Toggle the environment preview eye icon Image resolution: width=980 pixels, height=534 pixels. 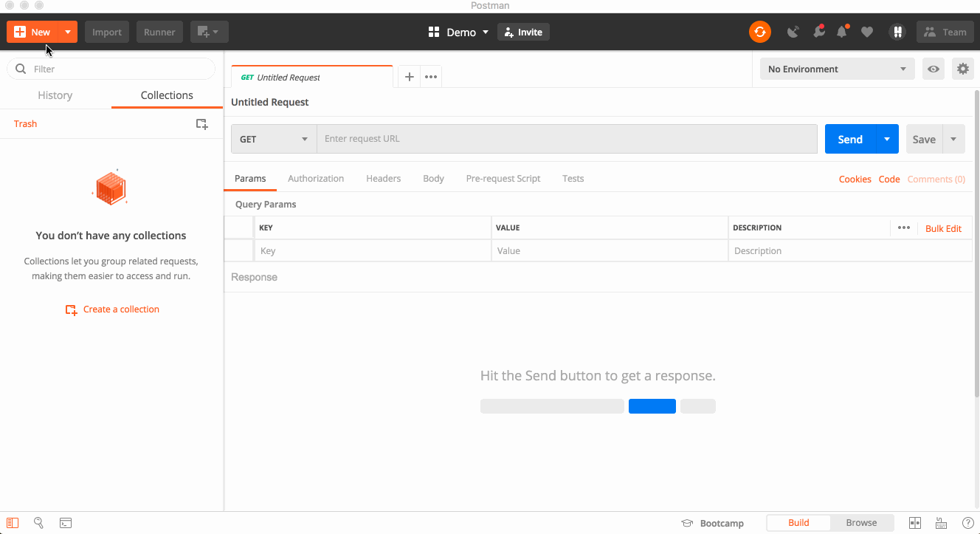coord(933,68)
